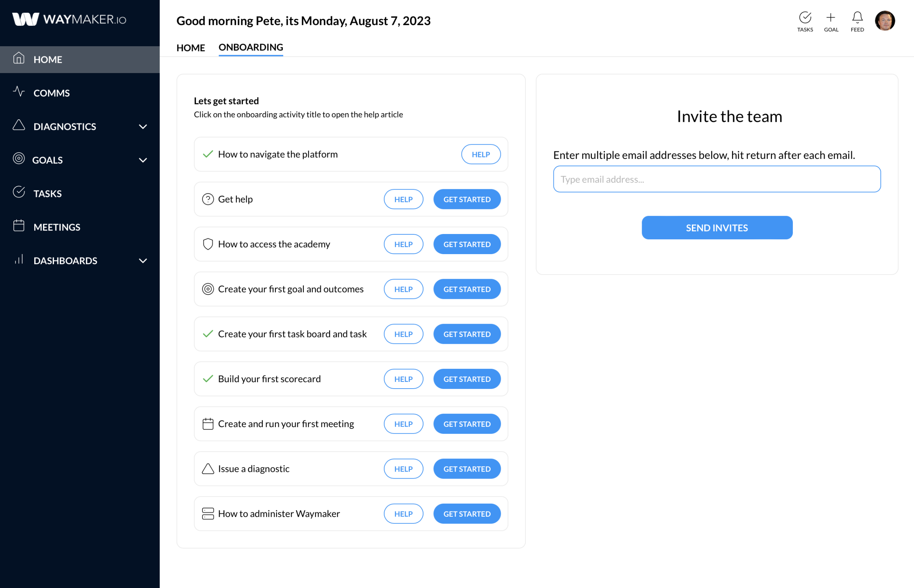Click HELP for first goal and outcomes
914x588 pixels.
(x=403, y=289)
